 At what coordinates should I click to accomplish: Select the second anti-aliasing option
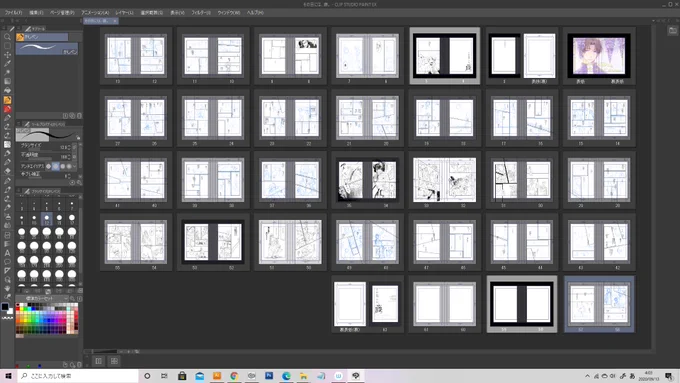56,166
